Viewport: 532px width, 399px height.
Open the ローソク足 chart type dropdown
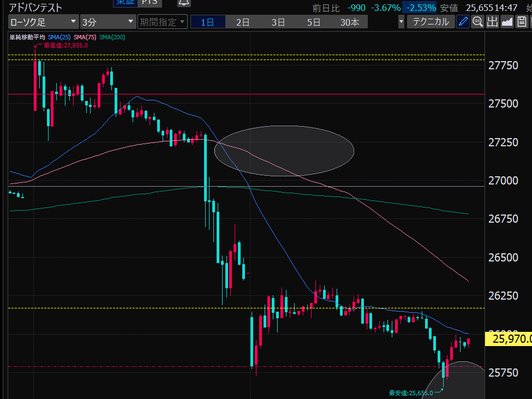(43, 22)
